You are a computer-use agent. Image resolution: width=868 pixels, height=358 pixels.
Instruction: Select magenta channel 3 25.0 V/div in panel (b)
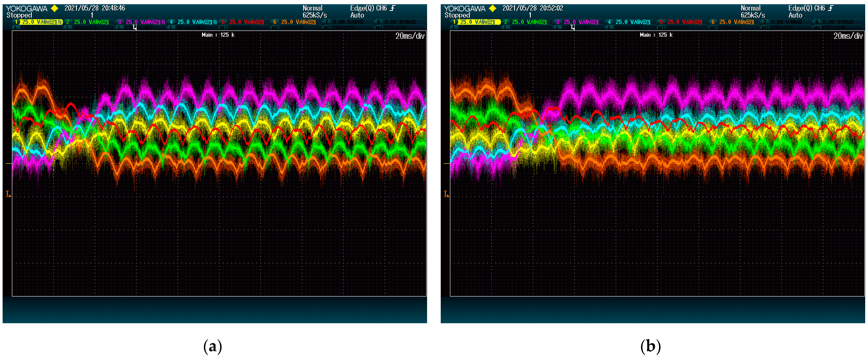click(x=578, y=22)
